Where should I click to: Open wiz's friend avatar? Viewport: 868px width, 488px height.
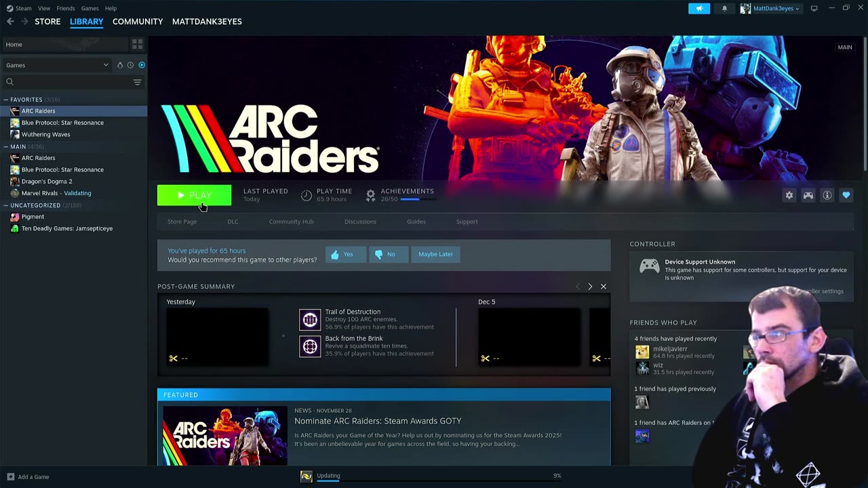[x=642, y=368]
